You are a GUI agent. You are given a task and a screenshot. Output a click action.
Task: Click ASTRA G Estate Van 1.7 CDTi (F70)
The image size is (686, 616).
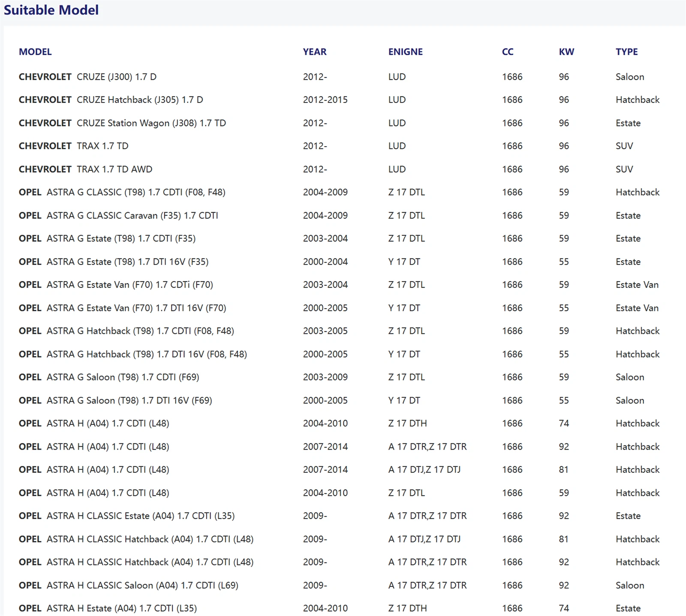click(x=130, y=285)
